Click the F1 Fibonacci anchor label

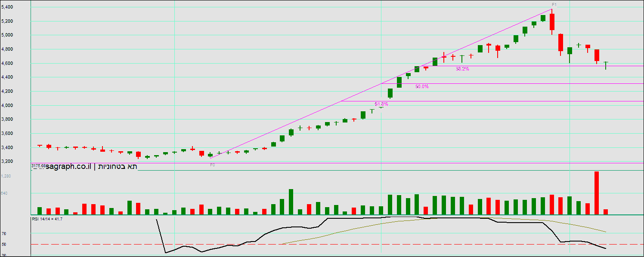[x=554, y=5]
